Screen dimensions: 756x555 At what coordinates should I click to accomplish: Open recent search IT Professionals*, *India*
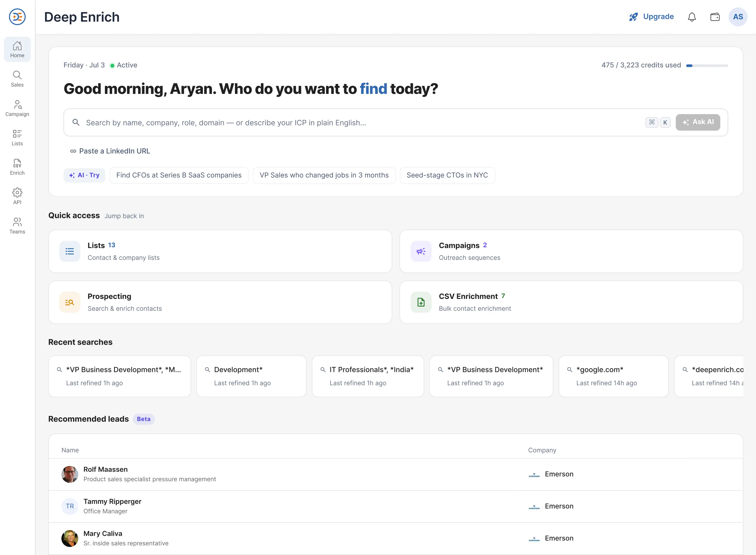368,376
